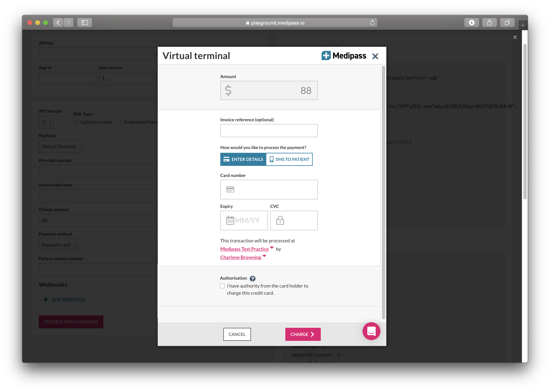The height and width of the screenshot is (392, 550).
Task: Open the Payment method dropdown
Action: [59, 245]
